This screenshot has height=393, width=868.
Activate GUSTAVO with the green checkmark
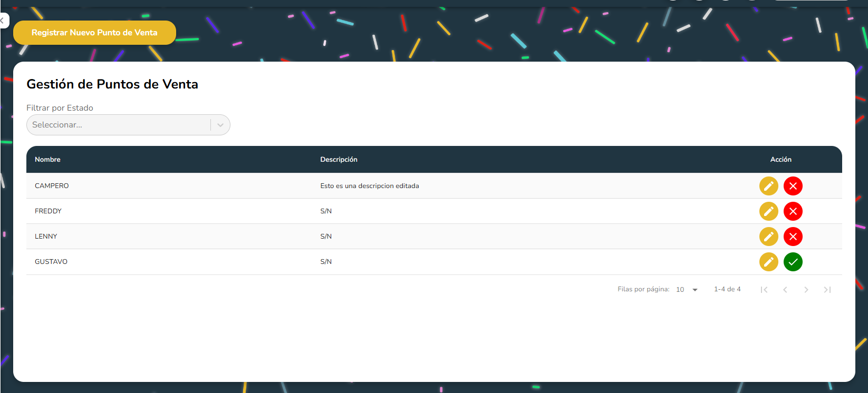[x=793, y=262]
